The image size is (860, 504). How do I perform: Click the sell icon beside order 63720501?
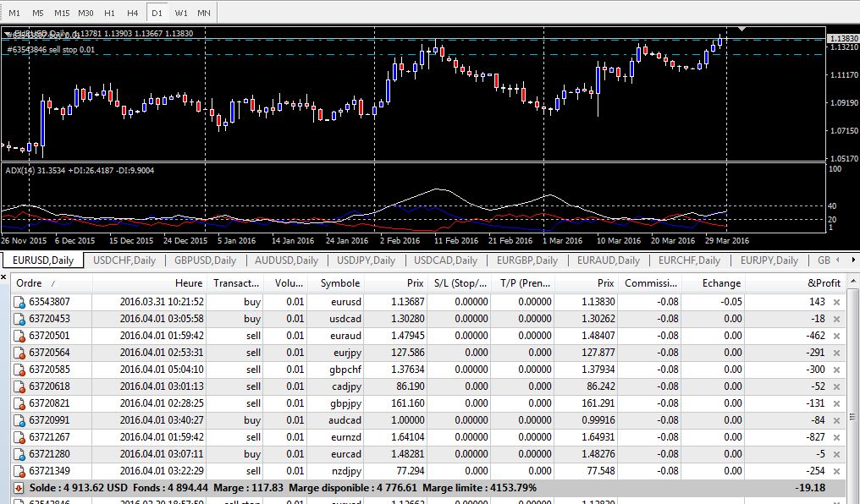(x=19, y=335)
